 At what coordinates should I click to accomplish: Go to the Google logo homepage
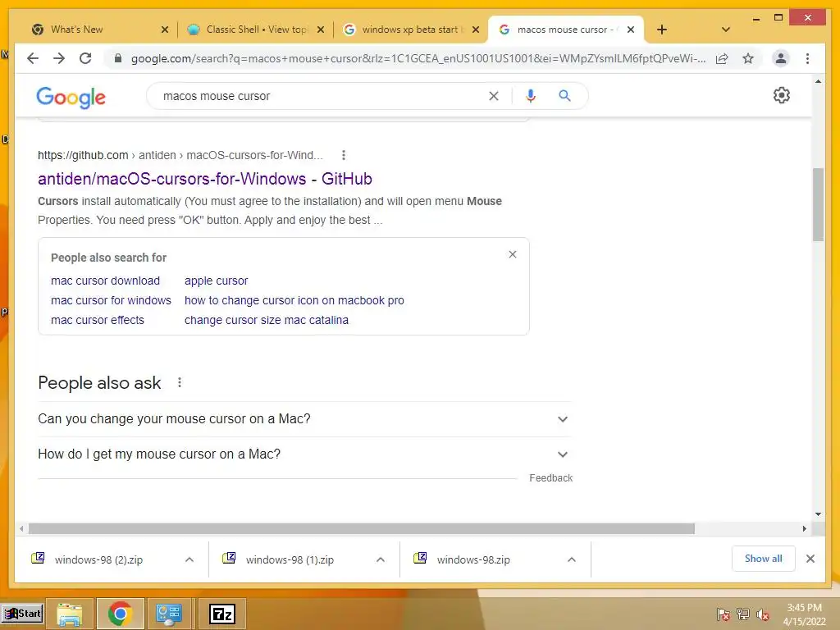coord(71,97)
